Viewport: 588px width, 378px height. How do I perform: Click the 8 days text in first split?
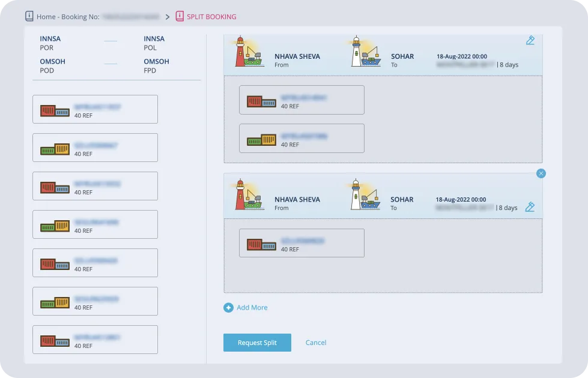click(509, 65)
